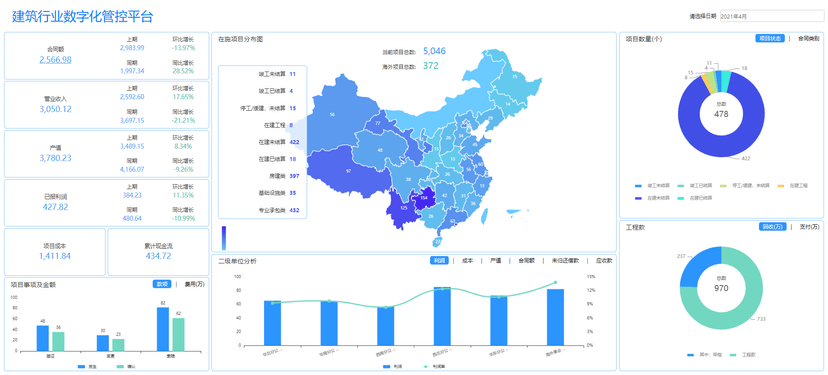
Task: Click the blue bar labeled 82
Action: click(163, 329)
